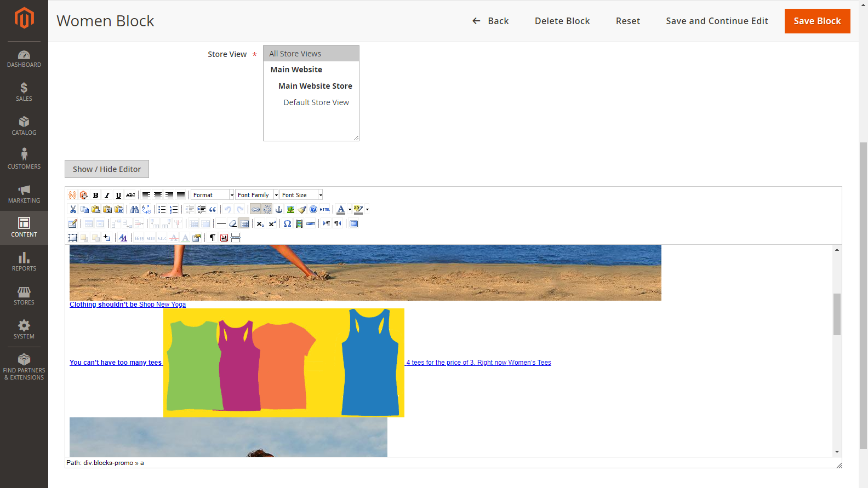This screenshot has width=868, height=488.
Task: Open the Font Size dropdown
Action: [x=301, y=195]
